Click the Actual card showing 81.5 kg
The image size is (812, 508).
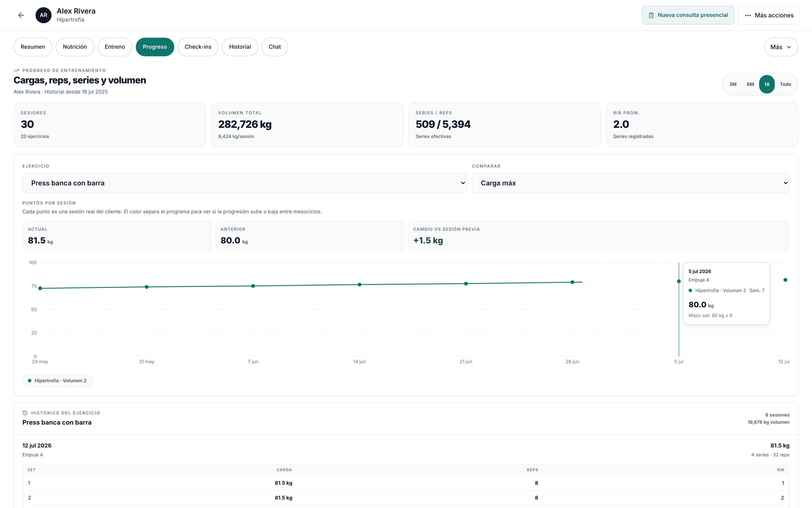coord(117,236)
